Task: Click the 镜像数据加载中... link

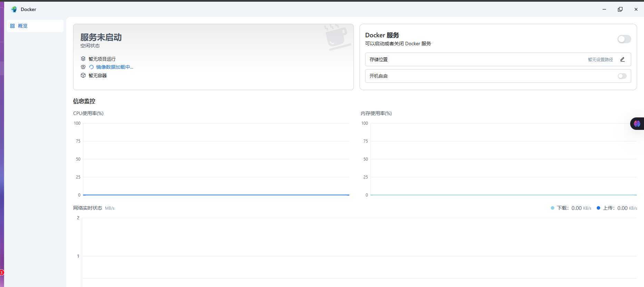Action: click(x=115, y=67)
